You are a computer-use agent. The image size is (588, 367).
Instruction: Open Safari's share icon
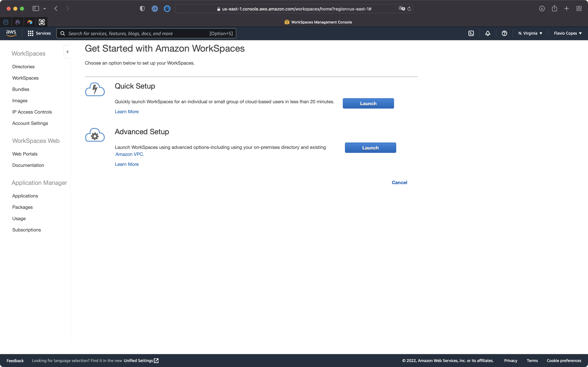point(554,9)
